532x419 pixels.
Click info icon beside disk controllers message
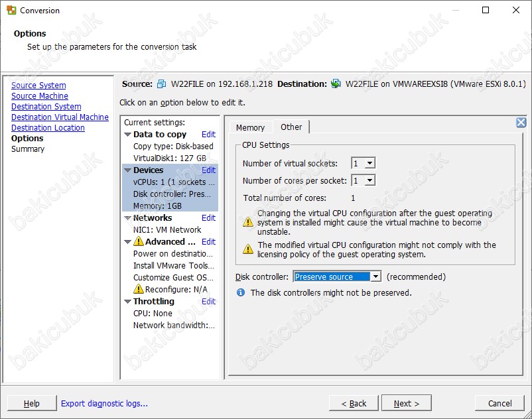(x=241, y=292)
